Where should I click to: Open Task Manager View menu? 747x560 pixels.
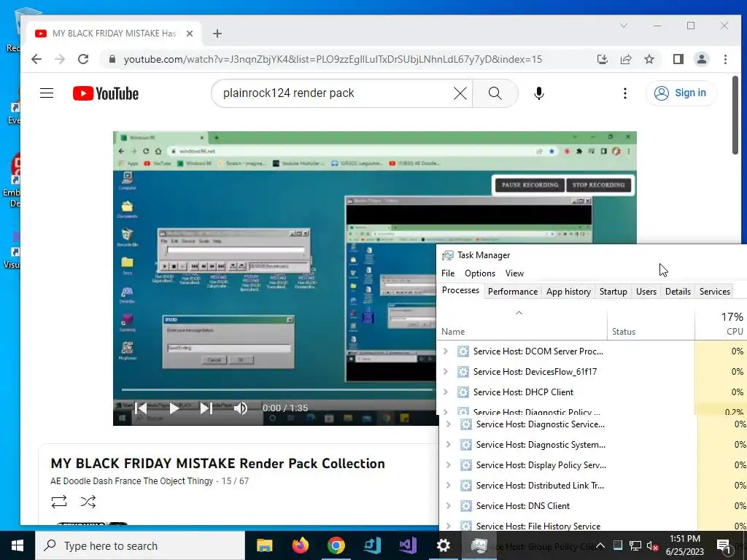pyautogui.click(x=514, y=273)
